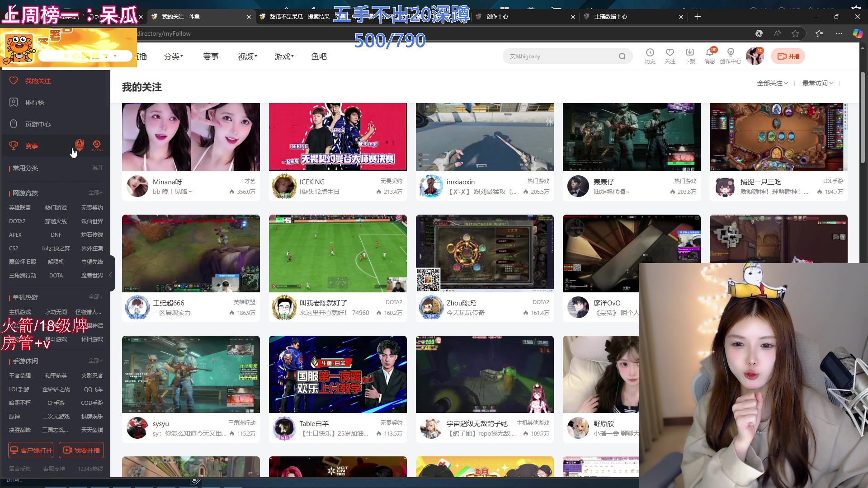This screenshot has width=868, height=488.
Task: Open the 三角洲行动 category link
Action: click(x=23, y=275)
